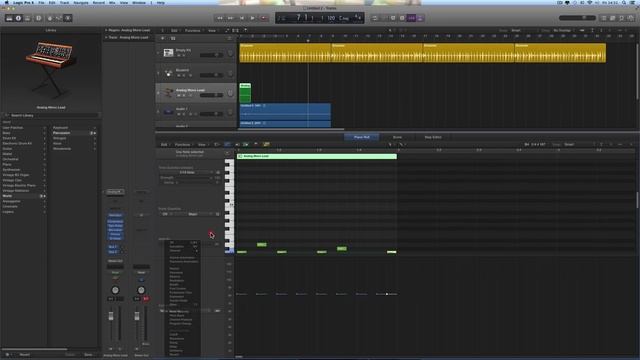Open the tracks area View menu

pos(212,31)
